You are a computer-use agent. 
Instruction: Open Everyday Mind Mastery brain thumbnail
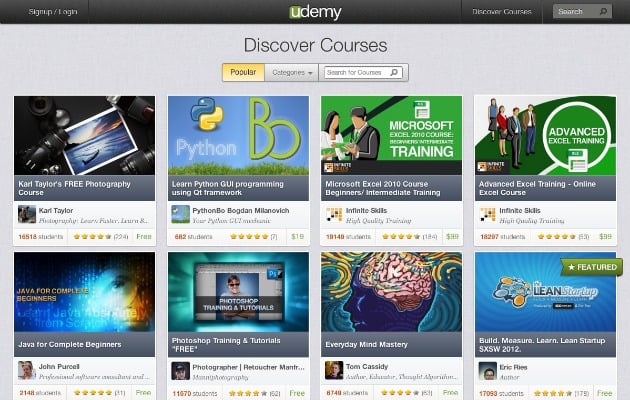(391, 292)
